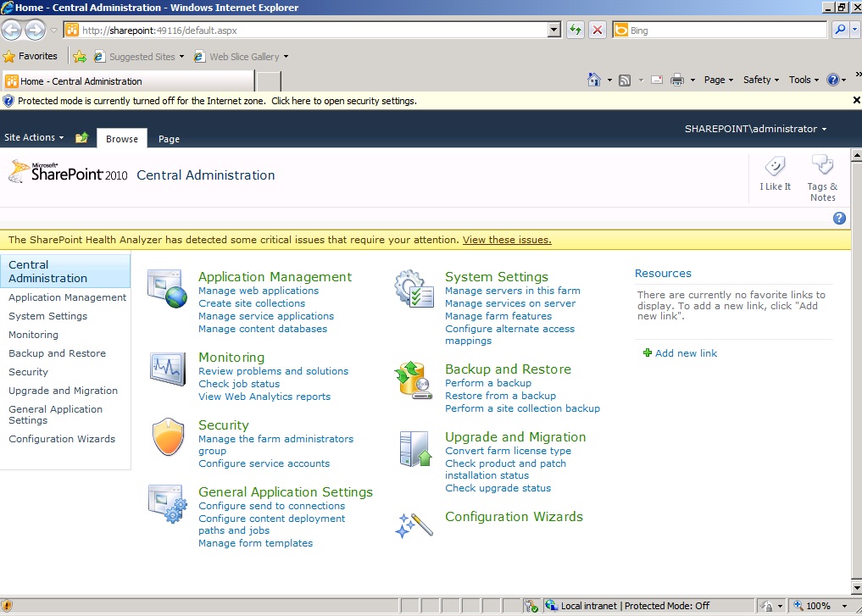
Task: Click the RSS feeds icon
Action: (625, 80)
